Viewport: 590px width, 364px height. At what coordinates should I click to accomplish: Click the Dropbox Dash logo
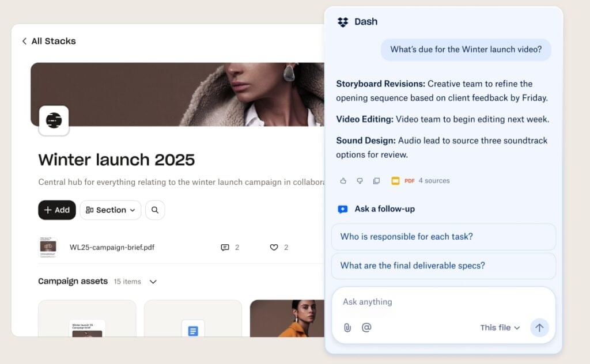[343, 22]
